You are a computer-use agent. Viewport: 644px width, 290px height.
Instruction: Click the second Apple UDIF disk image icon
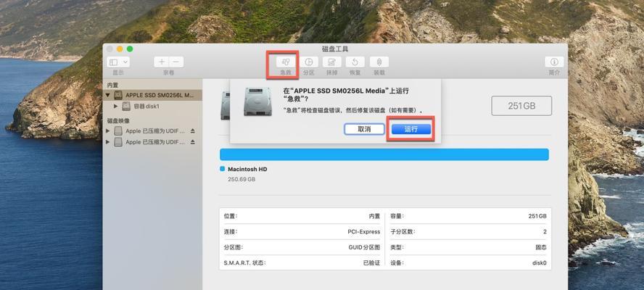(118, 142)
